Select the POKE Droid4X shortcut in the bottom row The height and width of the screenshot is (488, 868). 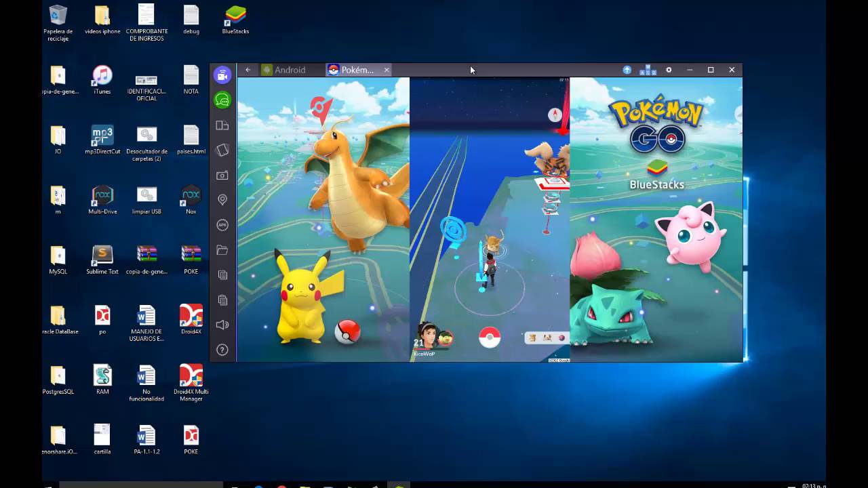tap(191, 439)
